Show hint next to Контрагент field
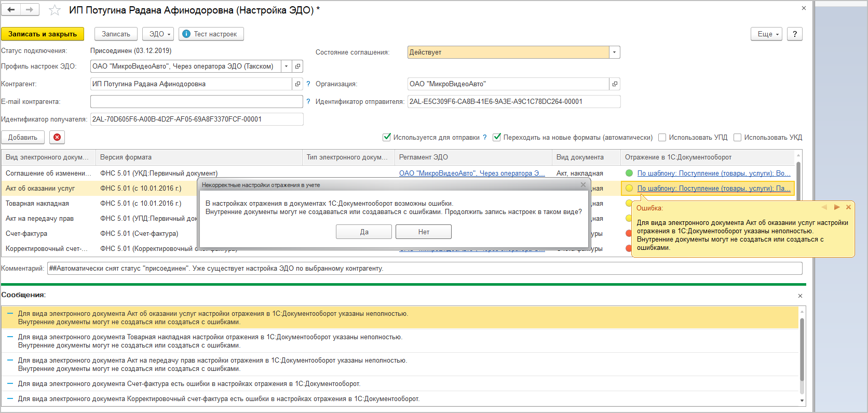This screenshot has width=868, height=413. point(308,84)
